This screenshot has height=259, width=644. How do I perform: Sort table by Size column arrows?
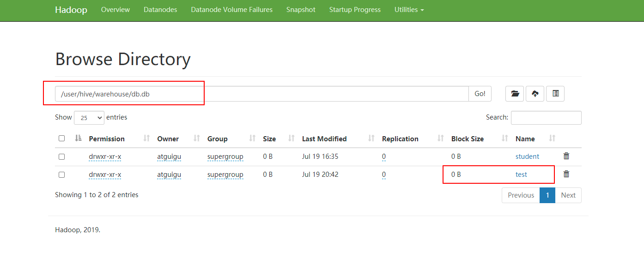pyautogui.click(x=292, y=138)
